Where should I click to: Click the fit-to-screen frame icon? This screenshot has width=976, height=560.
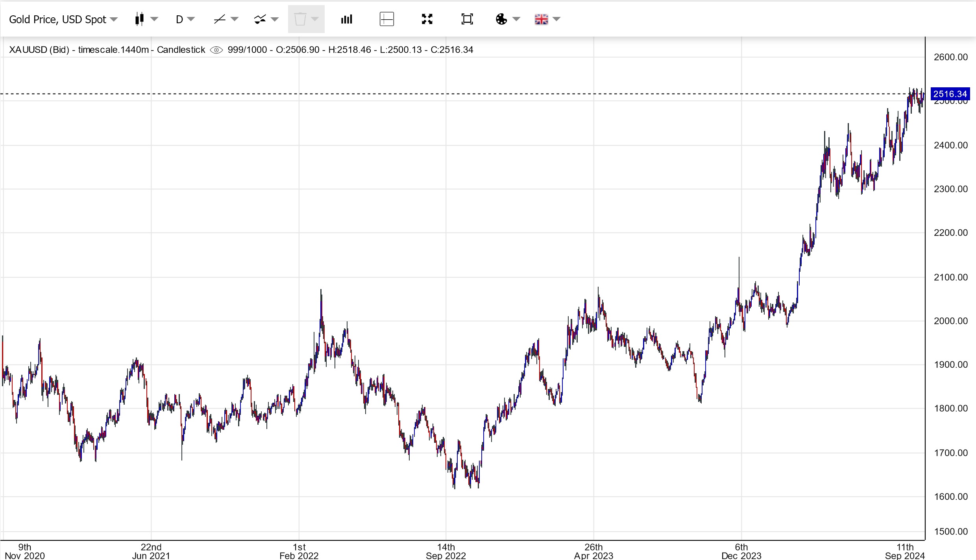[x=467, y=19]
